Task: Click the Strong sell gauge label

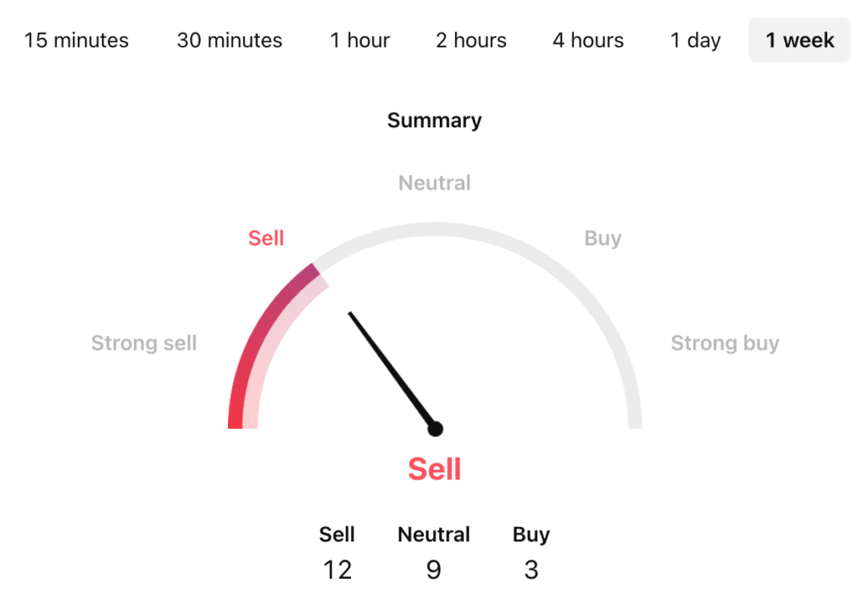Action: click(144, 343)
